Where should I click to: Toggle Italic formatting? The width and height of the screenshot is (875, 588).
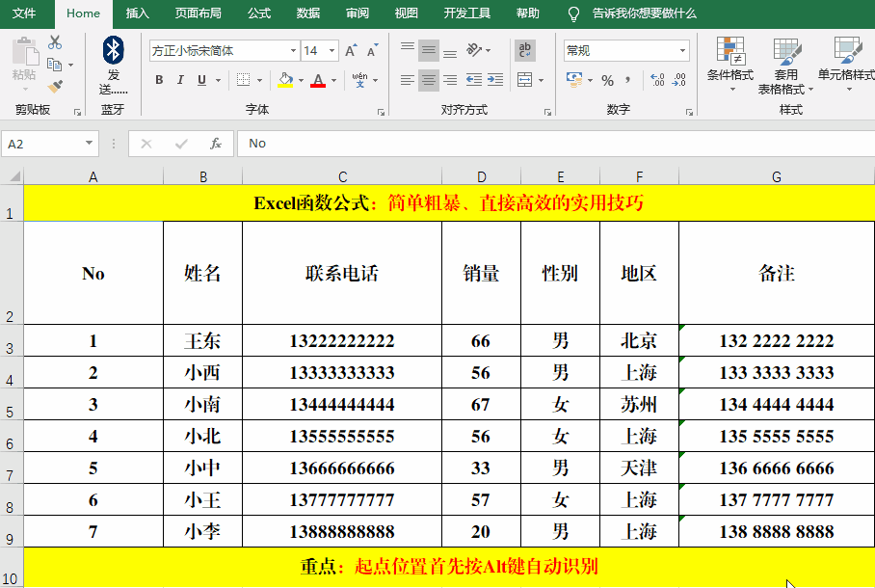point(180,80)
